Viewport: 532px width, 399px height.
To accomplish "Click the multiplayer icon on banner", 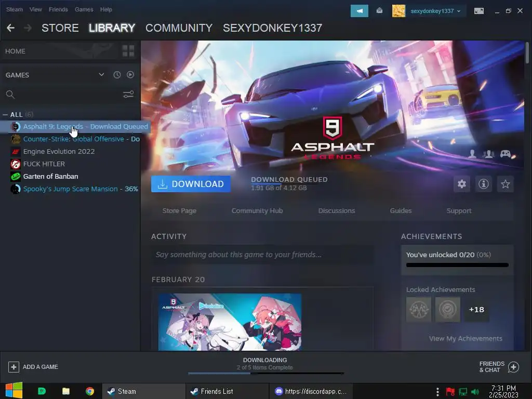I will coord(488,154).
